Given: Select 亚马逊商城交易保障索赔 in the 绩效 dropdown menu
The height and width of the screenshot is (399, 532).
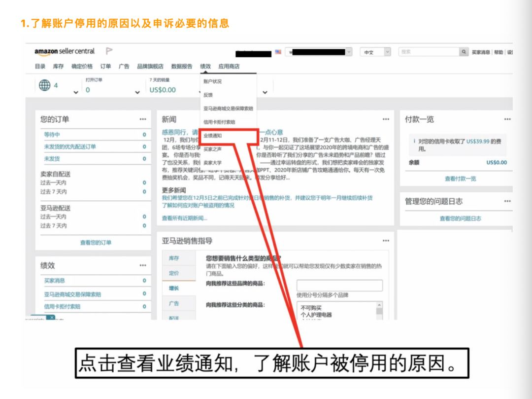Looking at the screenshot, I should point(228,109).
